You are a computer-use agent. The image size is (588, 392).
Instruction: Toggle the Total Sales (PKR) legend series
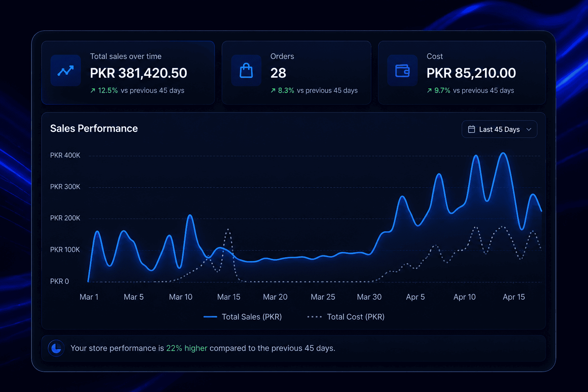[243, 317]
